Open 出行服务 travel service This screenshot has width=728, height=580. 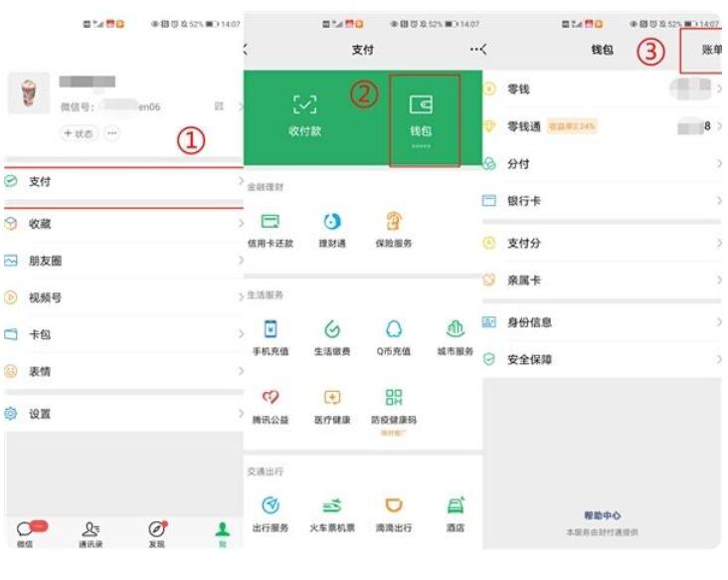pos(271,514)
